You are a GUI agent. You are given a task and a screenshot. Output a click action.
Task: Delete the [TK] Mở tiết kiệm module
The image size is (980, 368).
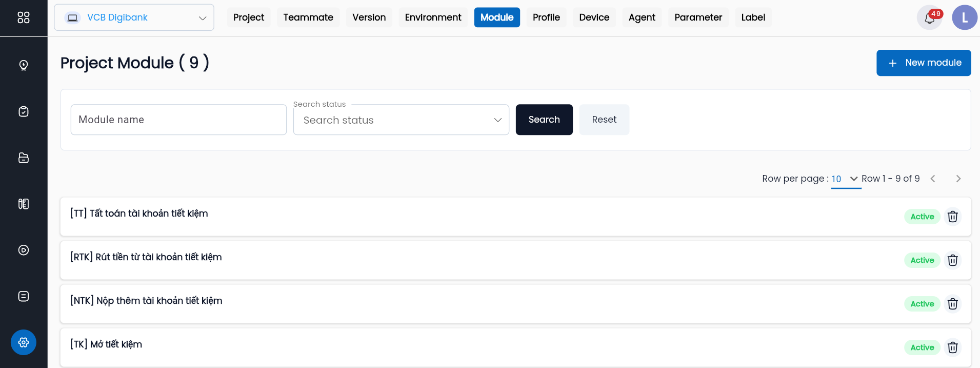pos(953,347)
